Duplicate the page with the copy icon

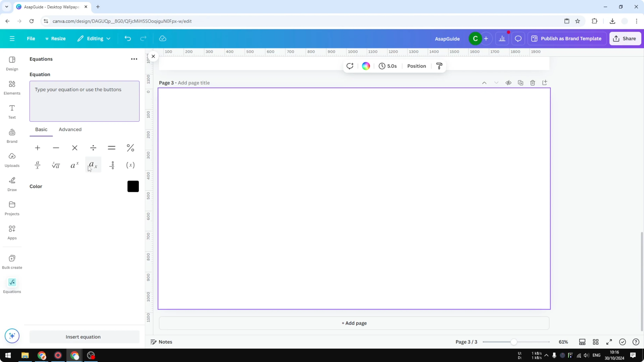click(520, 83)
